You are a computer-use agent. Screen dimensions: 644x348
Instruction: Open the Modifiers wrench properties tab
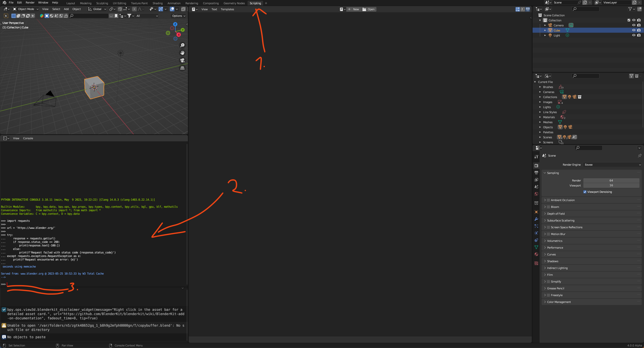point(536,219)
